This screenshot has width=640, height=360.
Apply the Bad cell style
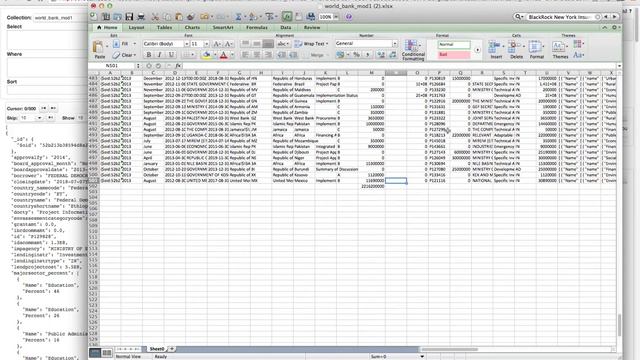coord(453,55)
